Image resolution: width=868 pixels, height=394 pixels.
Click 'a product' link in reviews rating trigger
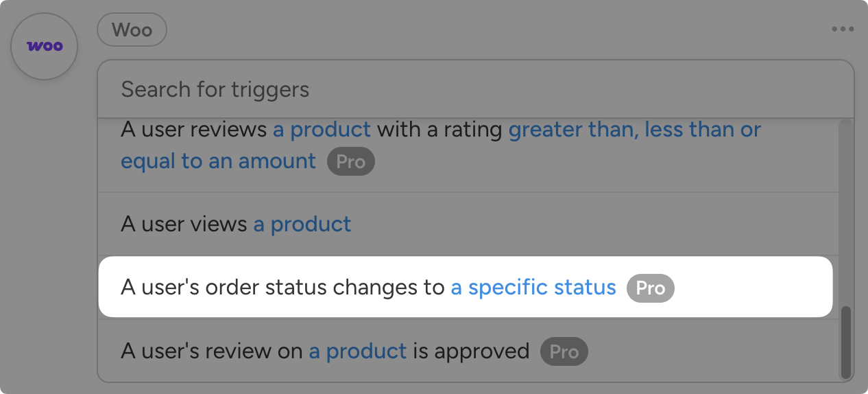pyautogui.click(x=322, y=130)
